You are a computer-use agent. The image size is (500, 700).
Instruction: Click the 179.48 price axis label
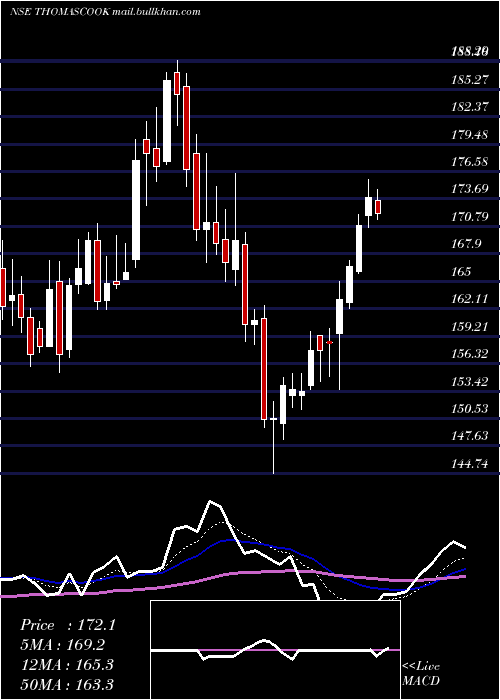469,134
